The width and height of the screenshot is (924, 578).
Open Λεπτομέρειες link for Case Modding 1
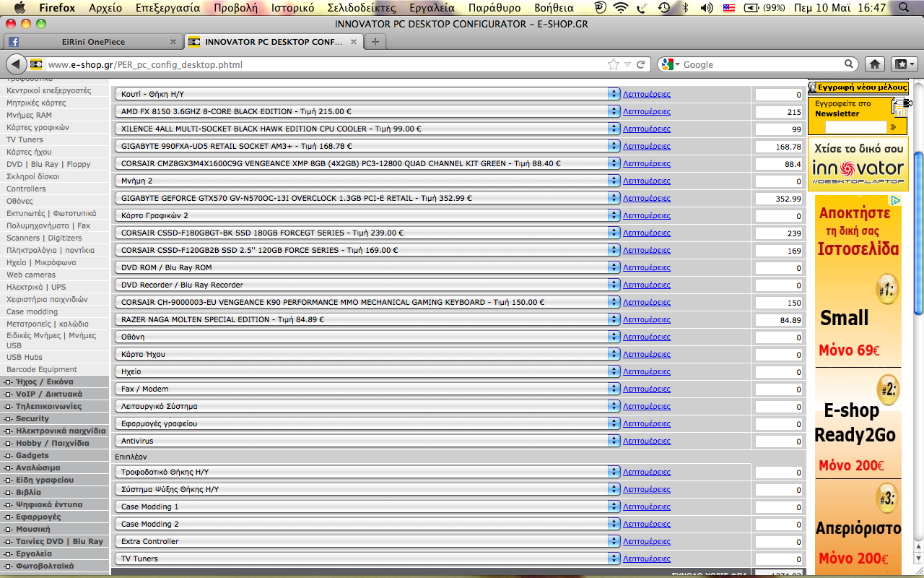coord(647,506)
